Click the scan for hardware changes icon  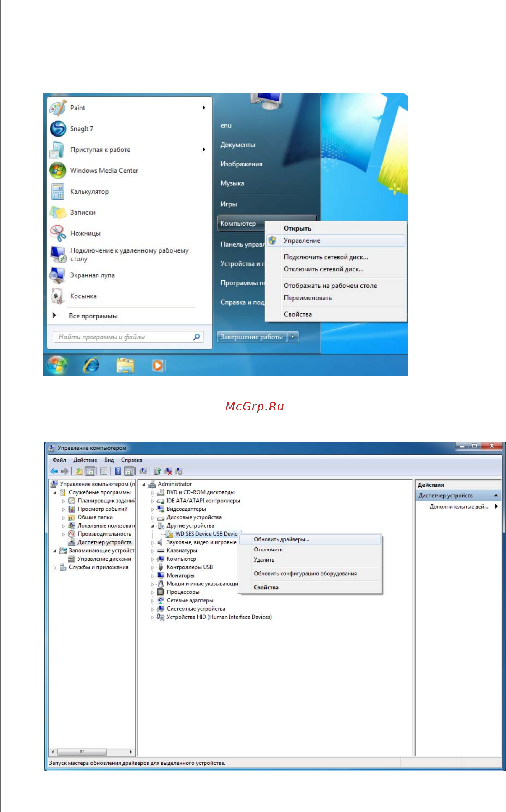[x=143, y=471]
